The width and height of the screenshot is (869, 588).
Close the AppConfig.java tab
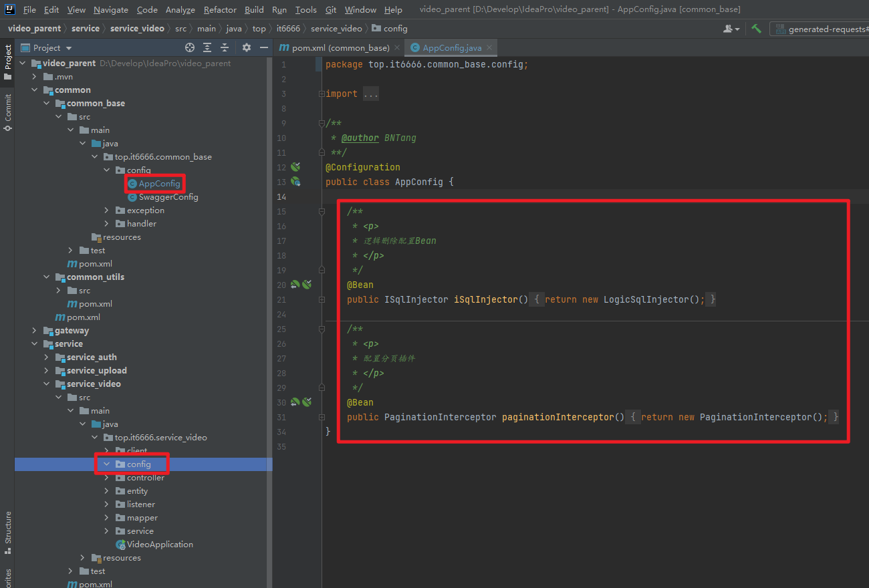point(489,48)
